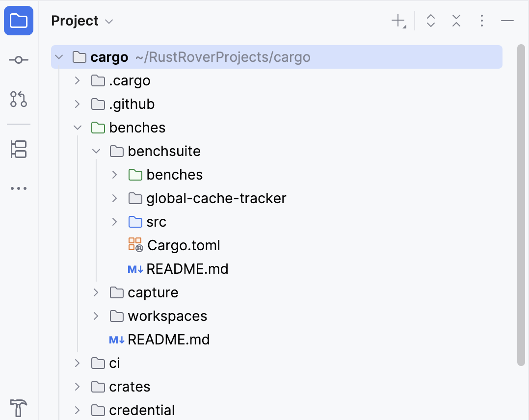The image size is (529, 420).
Task: Open the Pull Requests tool window
Action: coord(18,99)
